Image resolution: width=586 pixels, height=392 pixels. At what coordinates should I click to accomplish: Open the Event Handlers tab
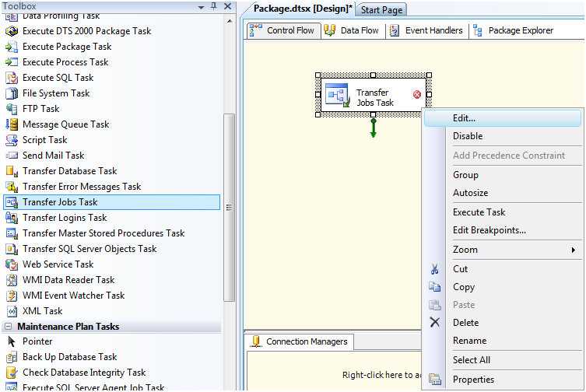click(x=426, y=30)
